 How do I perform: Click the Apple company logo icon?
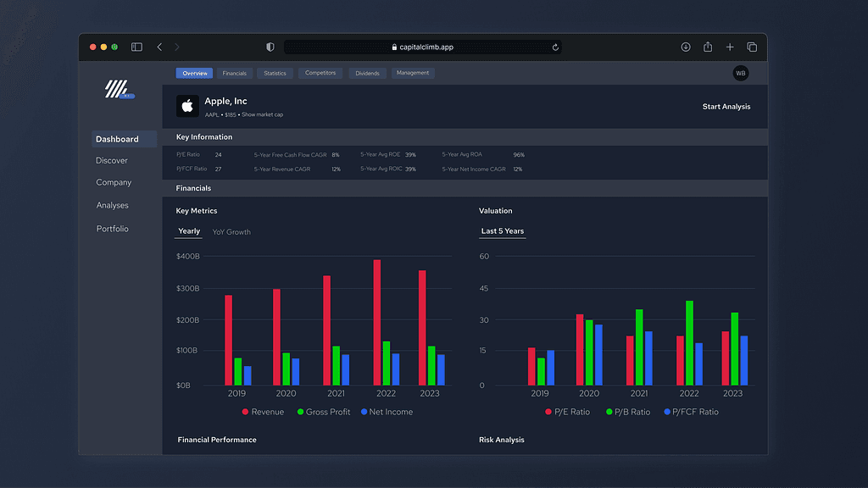(187, 106)
